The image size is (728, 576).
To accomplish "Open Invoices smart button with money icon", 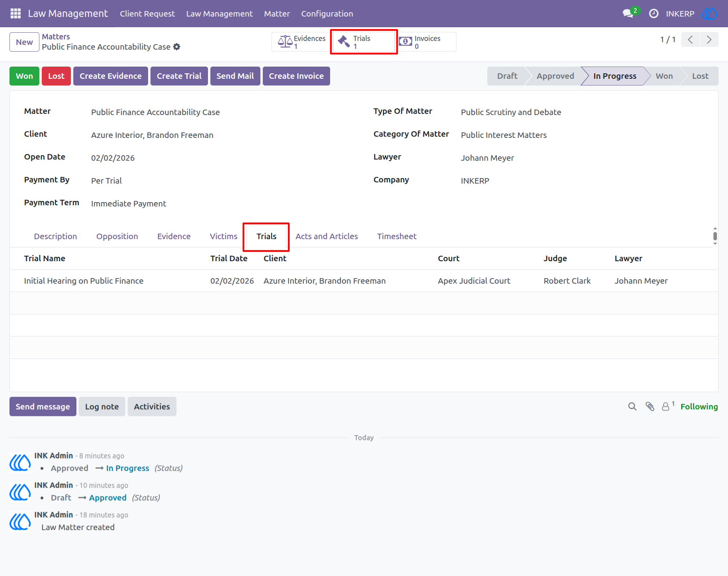I will [x=427, y=42].
